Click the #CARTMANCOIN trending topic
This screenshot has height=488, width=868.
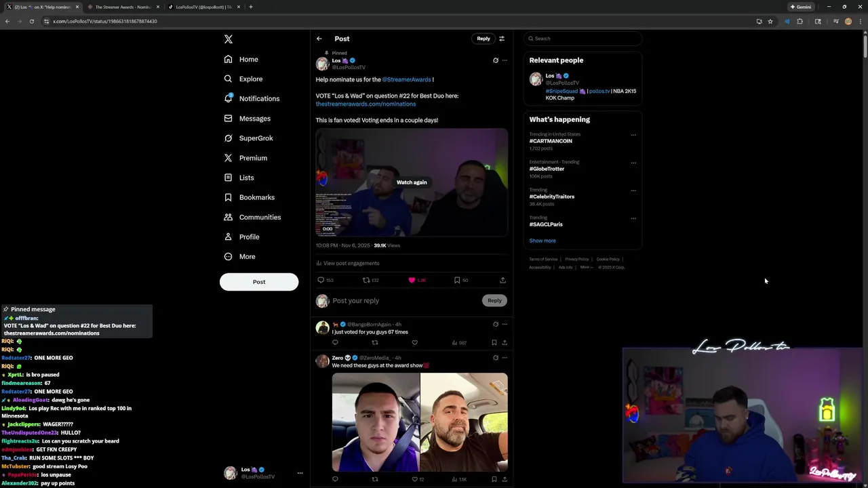pos(551,141)
